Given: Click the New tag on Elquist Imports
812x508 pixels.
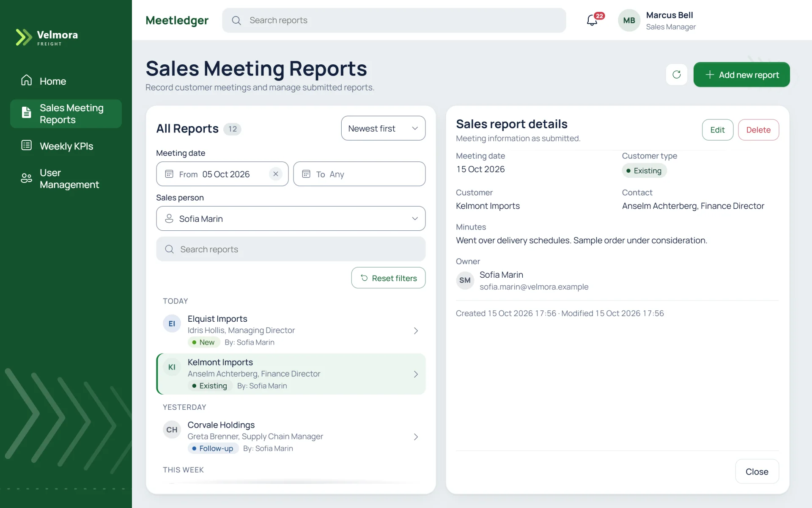Looking at the screenshot, I should coord(203,342).
